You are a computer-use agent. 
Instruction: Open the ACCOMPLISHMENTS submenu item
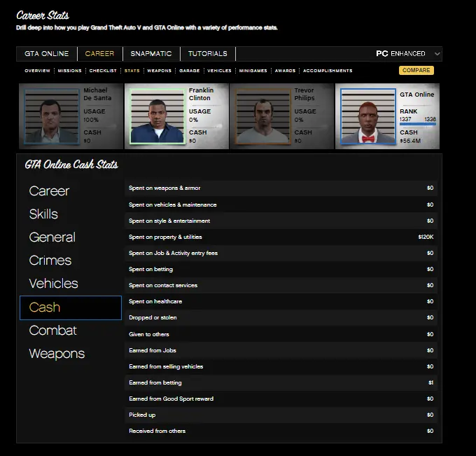328,71
